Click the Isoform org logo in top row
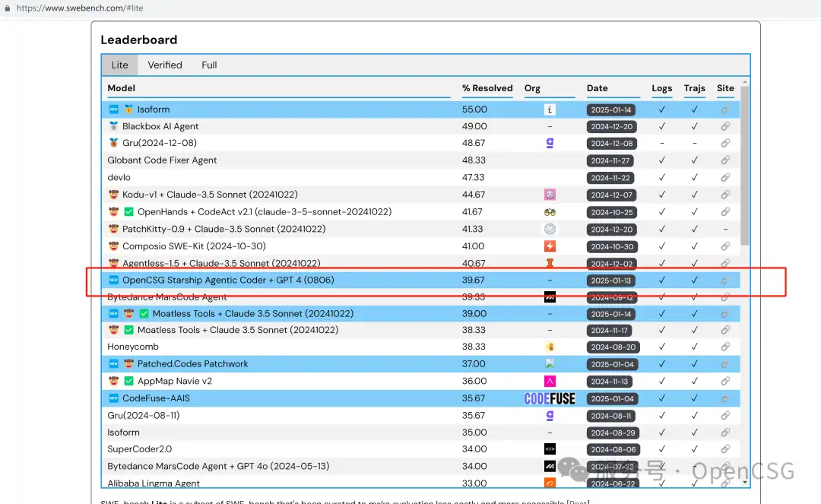The width and height of the screenshot is (821, 504). pos(550,109)
